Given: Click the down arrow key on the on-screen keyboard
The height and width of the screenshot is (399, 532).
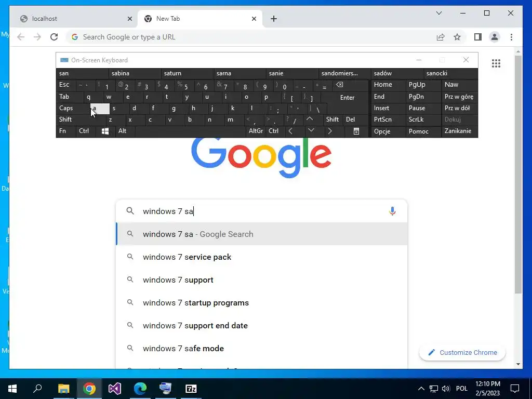Looking at the screenshot, I should point(311,131).
